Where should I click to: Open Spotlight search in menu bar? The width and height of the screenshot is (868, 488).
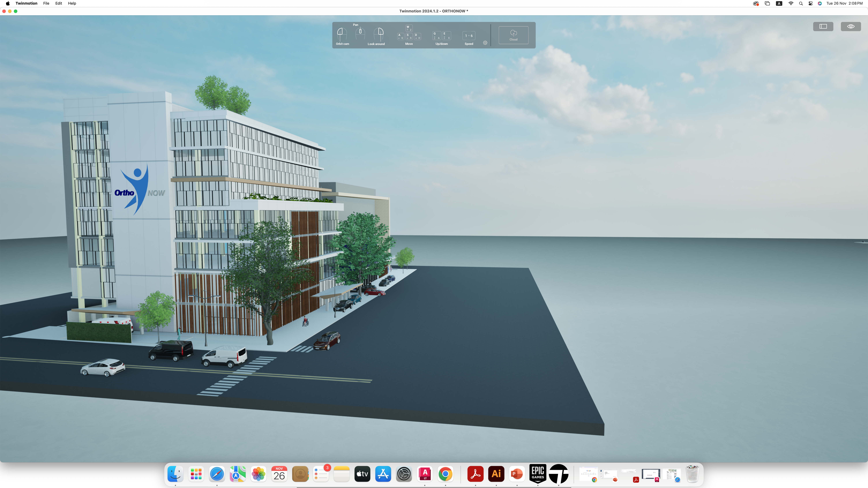(x=801, y=3)
